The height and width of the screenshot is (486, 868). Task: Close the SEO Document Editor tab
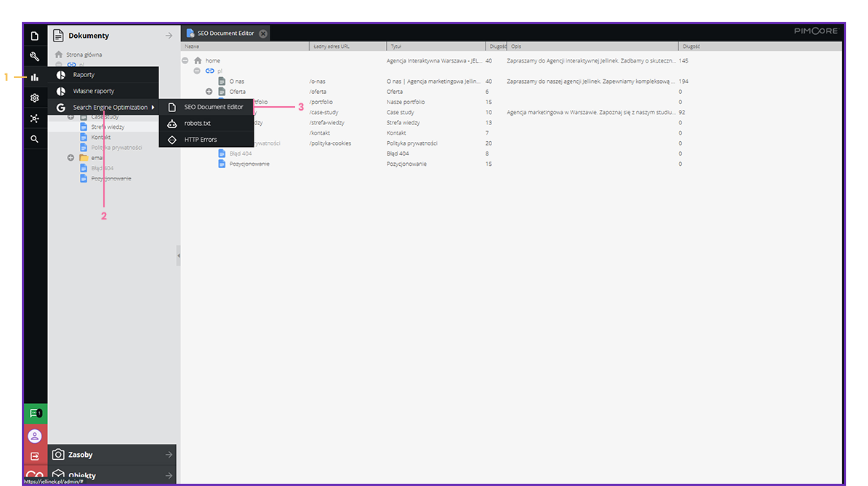pos(263,33)
